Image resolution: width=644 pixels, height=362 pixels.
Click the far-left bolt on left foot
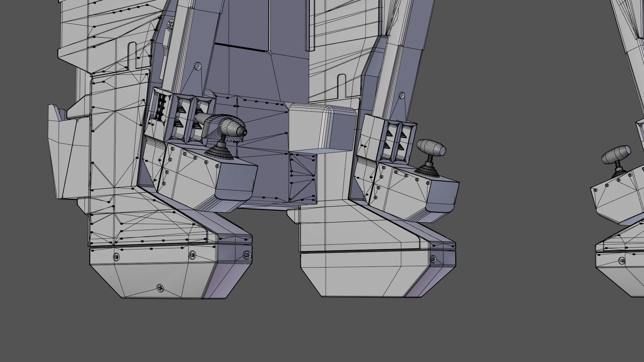click(x=116, y=256)
